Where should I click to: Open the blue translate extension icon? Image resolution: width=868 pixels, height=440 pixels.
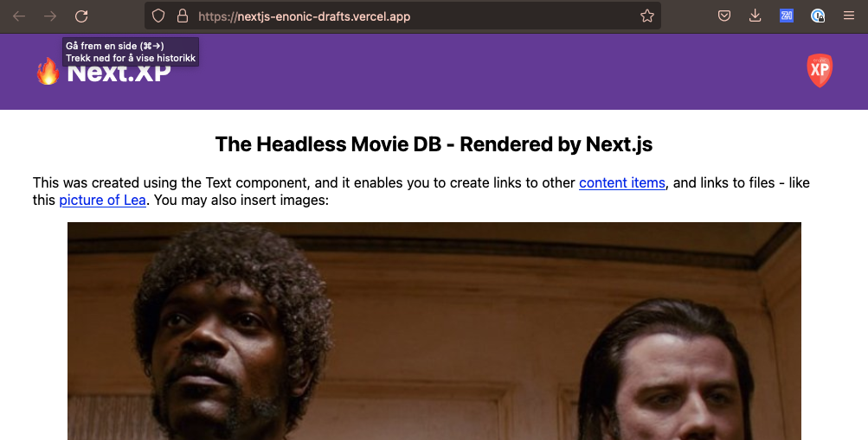(786, 16)
